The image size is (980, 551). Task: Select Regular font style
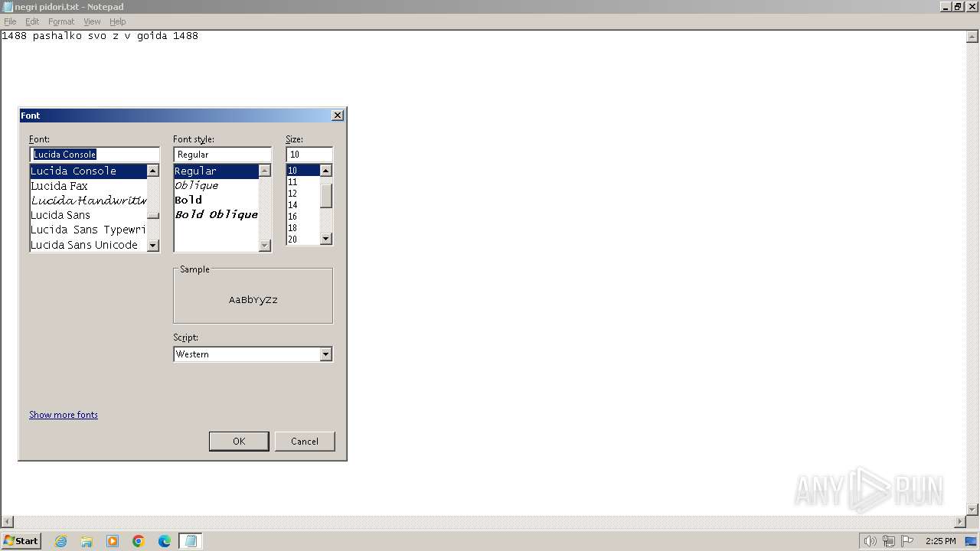(216, 171)
